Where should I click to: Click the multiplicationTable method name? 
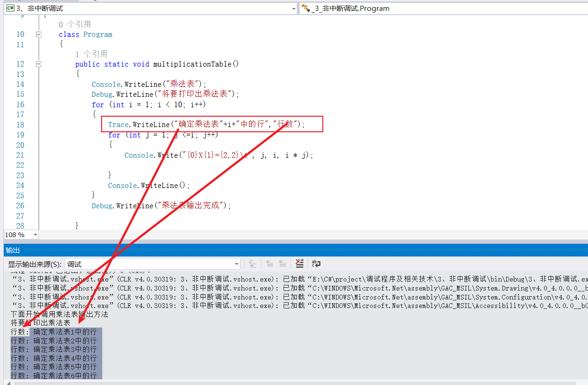click(x=192, y=64)
